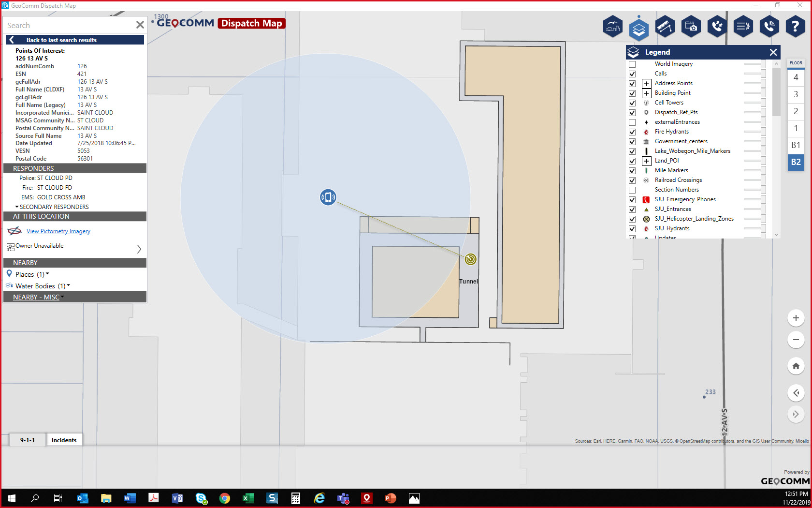This screenshot has width=812, height=508.
Task: Select floor 2
Action: (796, 111)
